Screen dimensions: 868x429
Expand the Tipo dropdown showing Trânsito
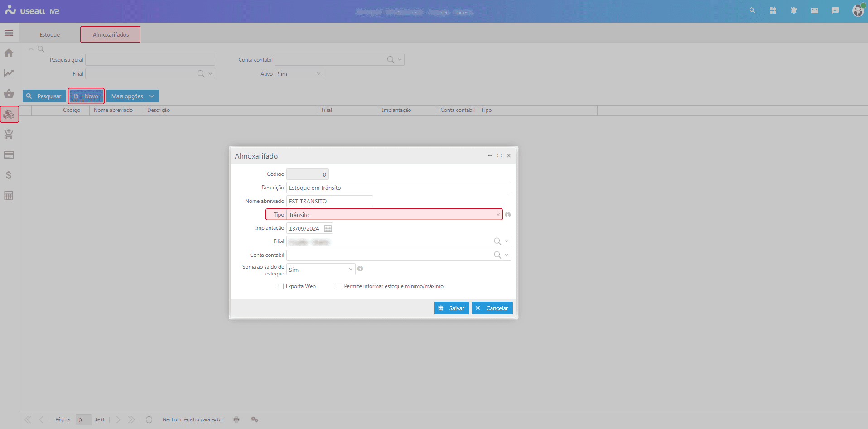tap(497, 215)
